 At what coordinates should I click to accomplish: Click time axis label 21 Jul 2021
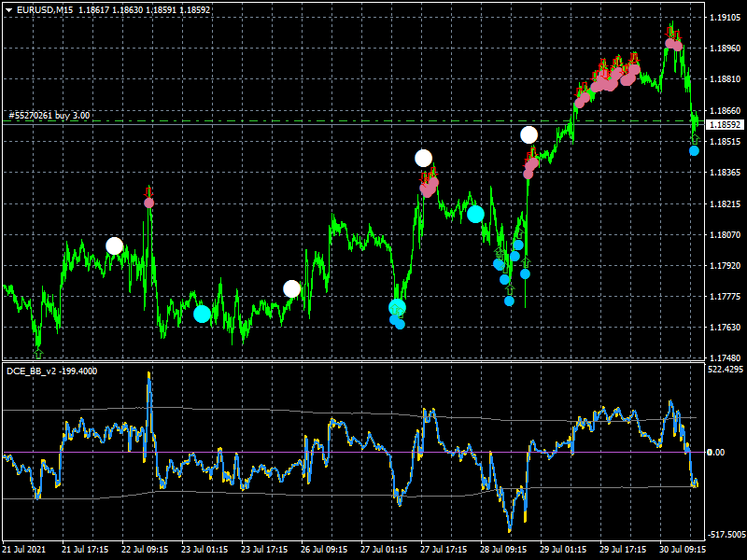(x=24, y=549)
